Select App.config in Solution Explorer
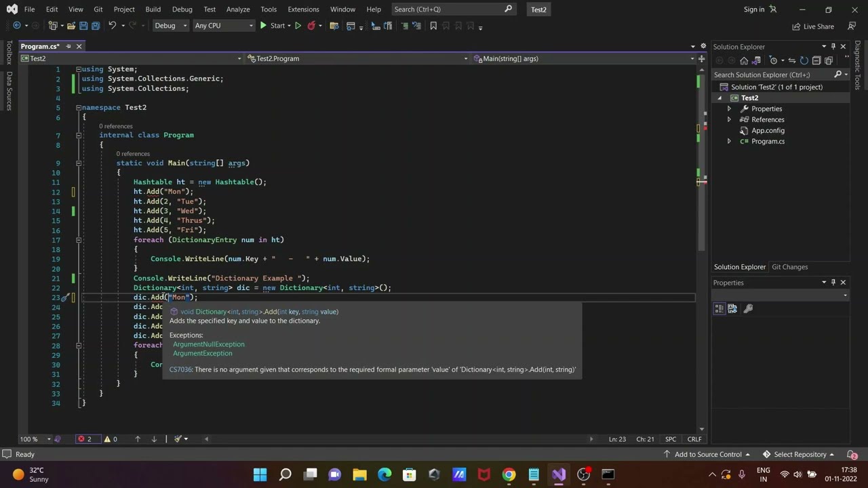This screenshot has height=488, width=868. coord(768,130)
